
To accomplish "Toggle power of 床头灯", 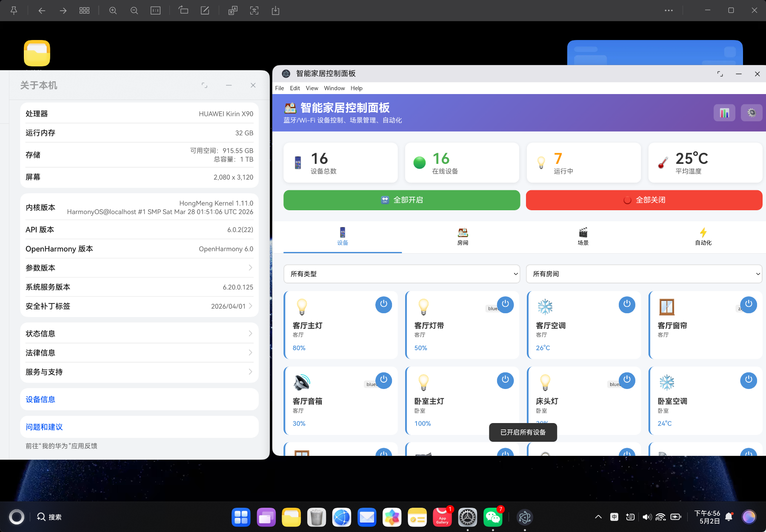I will 627,380.
